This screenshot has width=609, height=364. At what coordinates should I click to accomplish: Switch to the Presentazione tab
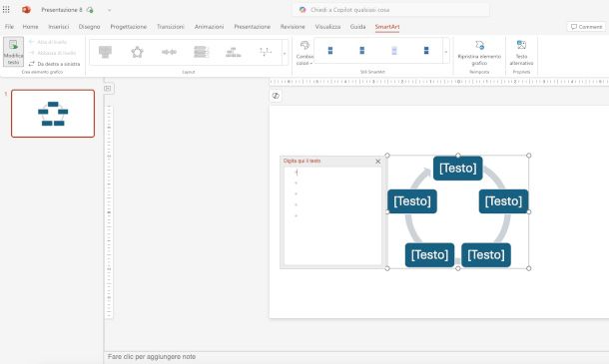(252, 27)
